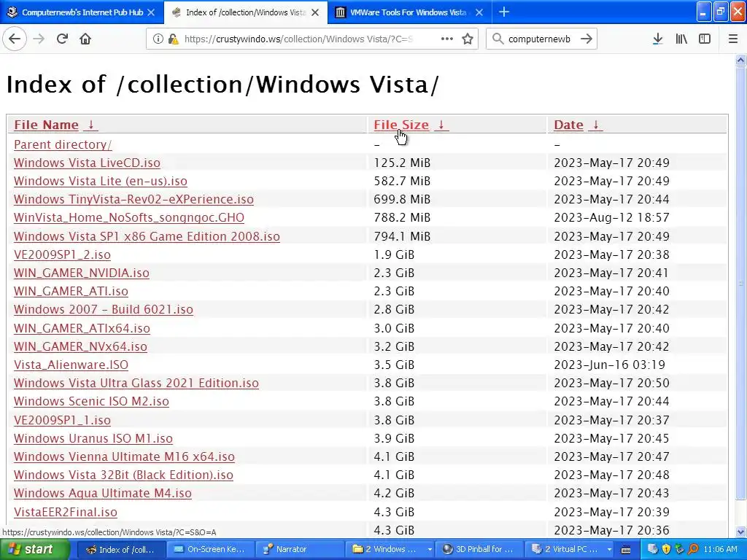Open Windows Vista SP1 x86 Game Edition 2008.iso

tap(147, 236)
